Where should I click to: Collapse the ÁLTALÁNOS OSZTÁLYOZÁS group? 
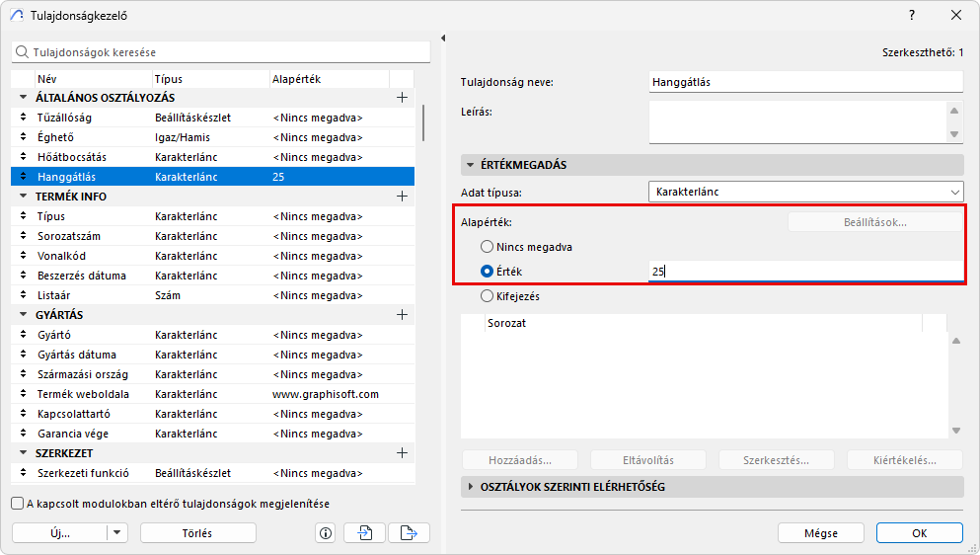[x=23, y=98]
